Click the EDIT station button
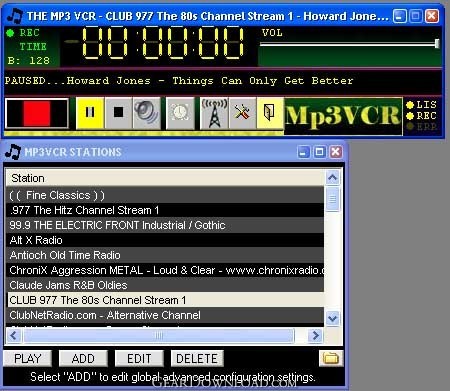This screenshot has width=450, height=391. pyautogui.click(x=139, y=359)
